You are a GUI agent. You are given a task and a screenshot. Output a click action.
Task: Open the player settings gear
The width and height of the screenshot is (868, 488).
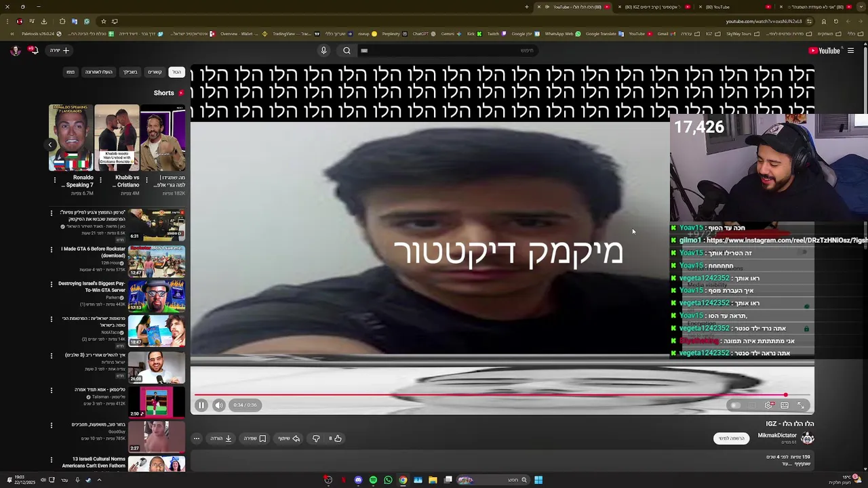(x=768, y=405)
